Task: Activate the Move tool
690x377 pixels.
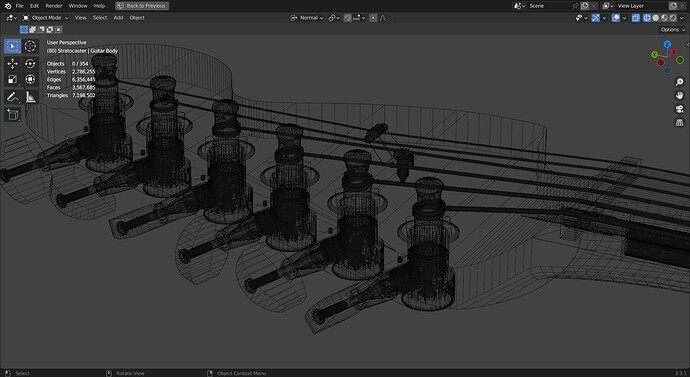Action: [12, 64]
